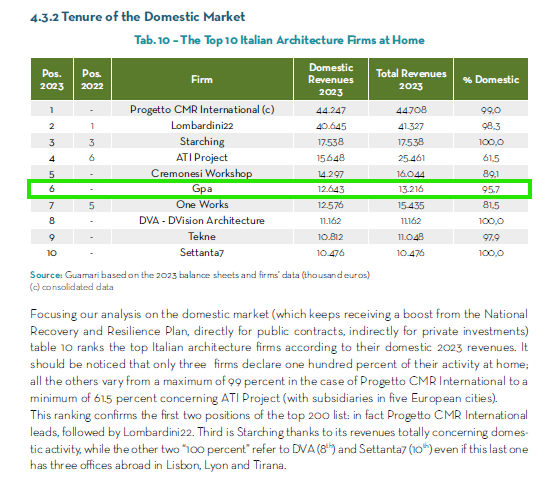Image resolution: width=555 pixels, height=490 pixels.
Task: Click the Lombardini22 firm cell
Action: (202, 126)
